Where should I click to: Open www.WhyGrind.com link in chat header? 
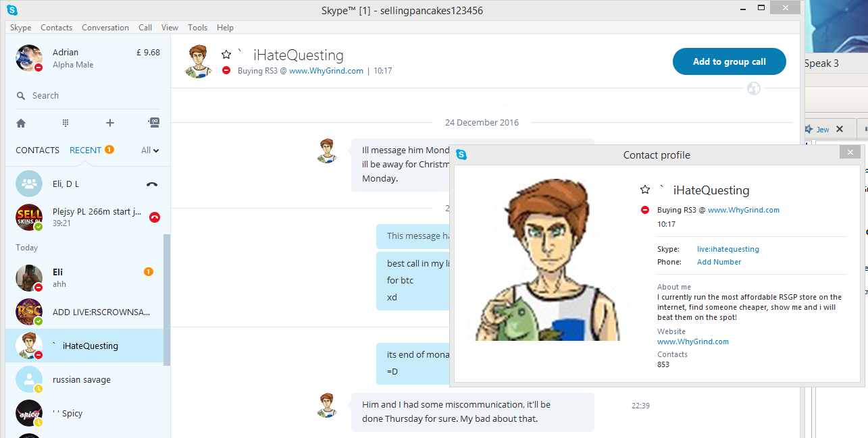pos(326,71)
